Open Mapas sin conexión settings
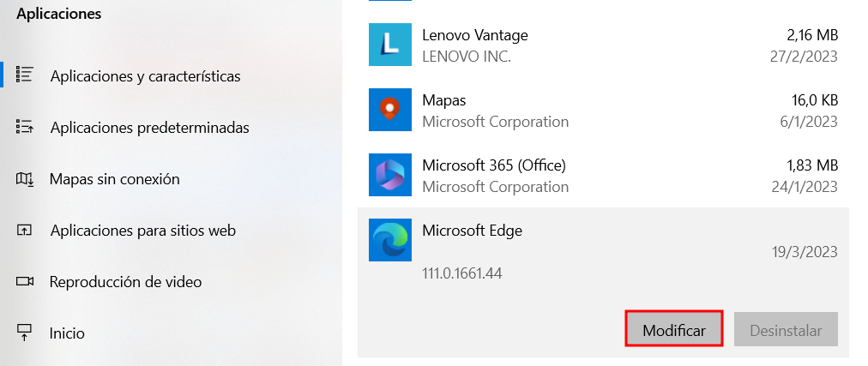Viewport: 868px width, 366px height. pos(114,179)
